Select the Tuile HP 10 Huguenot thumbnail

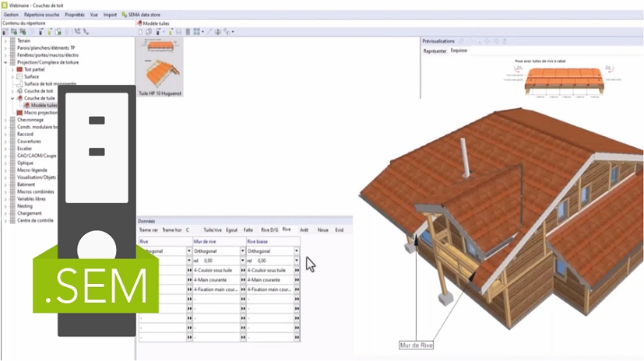coord(160,72)
